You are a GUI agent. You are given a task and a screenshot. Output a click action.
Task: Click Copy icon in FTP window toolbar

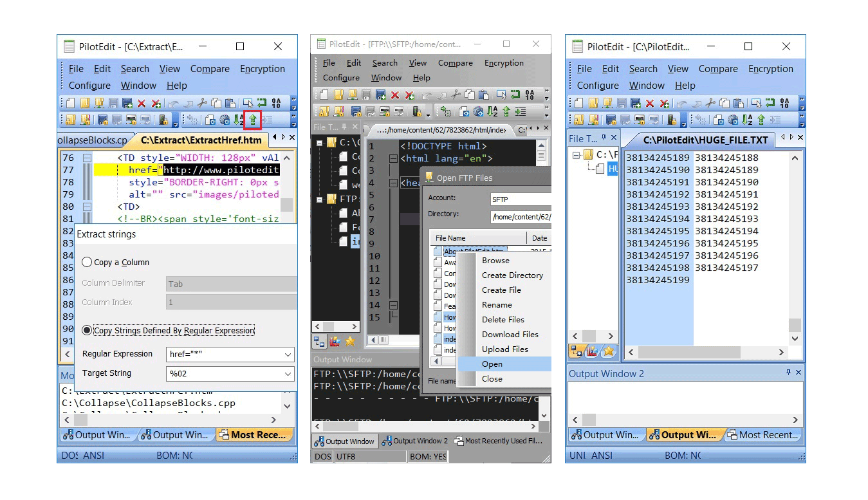point(470,95)
